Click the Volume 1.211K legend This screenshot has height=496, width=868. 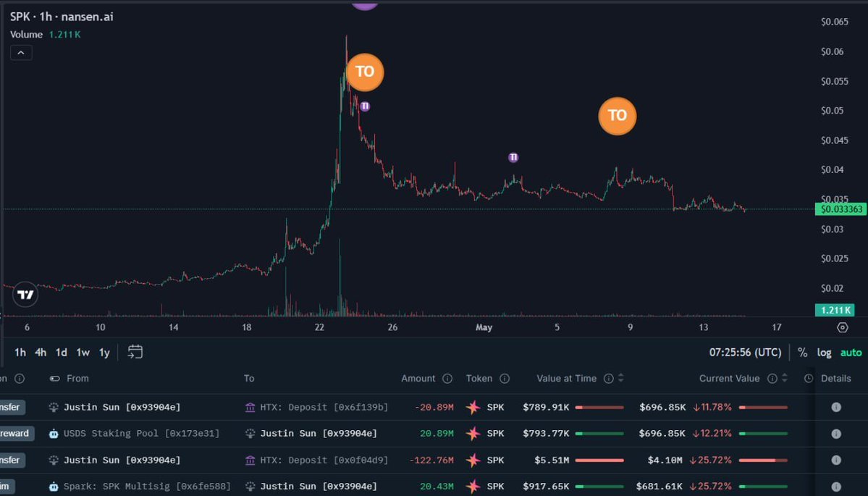(x=46, y=34)
